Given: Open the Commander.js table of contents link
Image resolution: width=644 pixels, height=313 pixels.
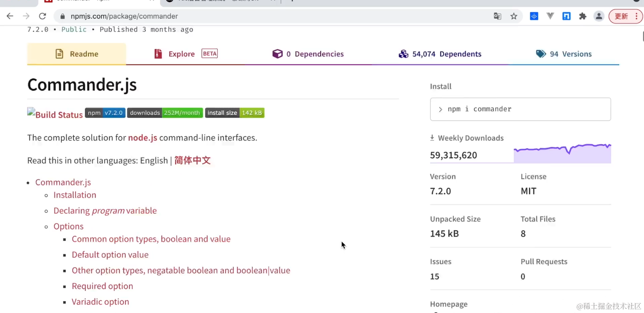Looking at the screenshot, I should 63,182.
